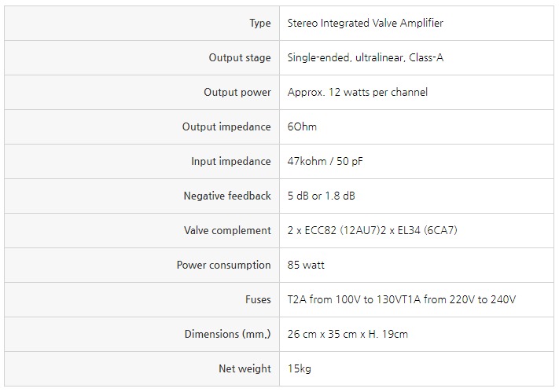Click the "Output power" label
559x392 pixels.
click(237, 93)
